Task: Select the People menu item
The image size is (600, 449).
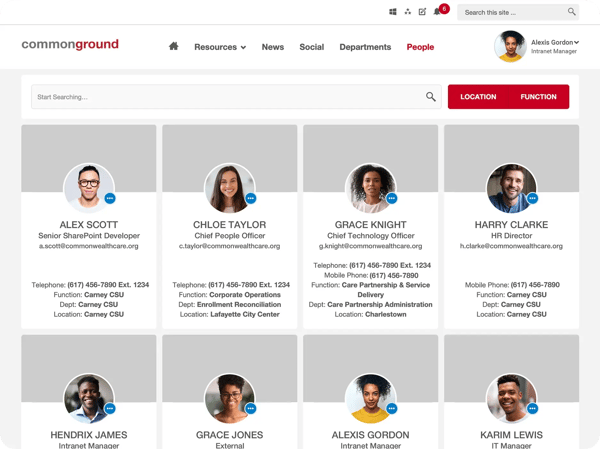Action: click(x=420, y=47)
